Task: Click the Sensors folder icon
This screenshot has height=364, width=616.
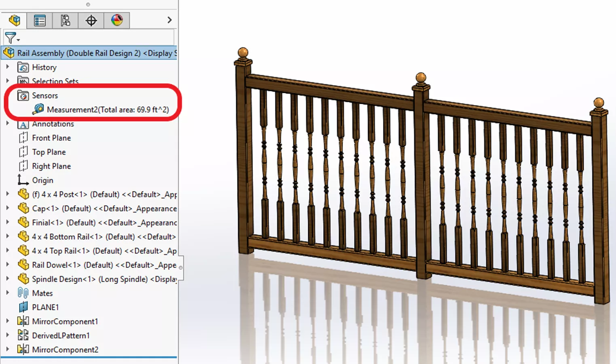Action: click(x=23, y=95)
